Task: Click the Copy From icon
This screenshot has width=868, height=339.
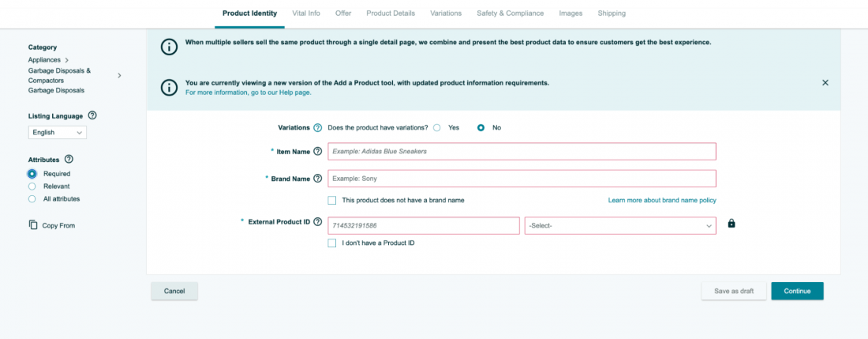Action: pos(33,225)
